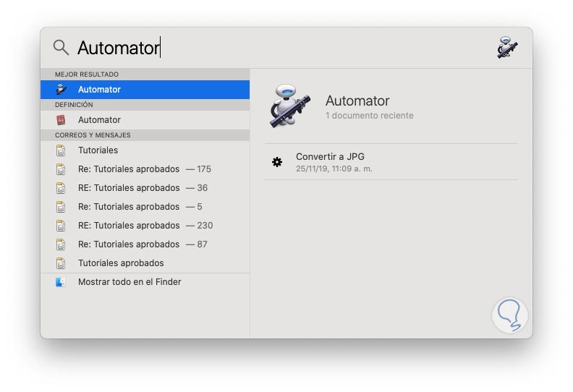Click Automator robot icon in search bar
This screenshot has width=573, height=392.
[x=507, y=48]
